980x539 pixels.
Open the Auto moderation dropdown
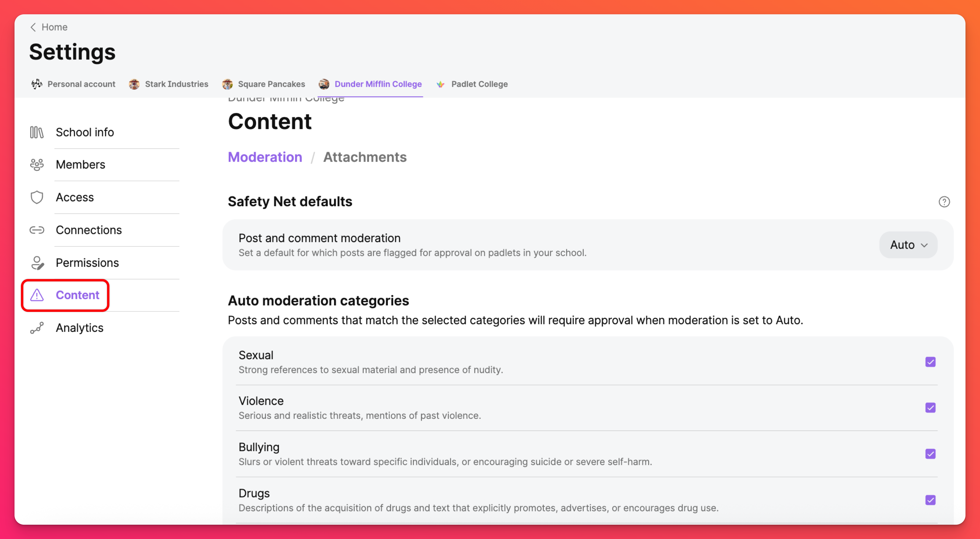pos(908,245)
